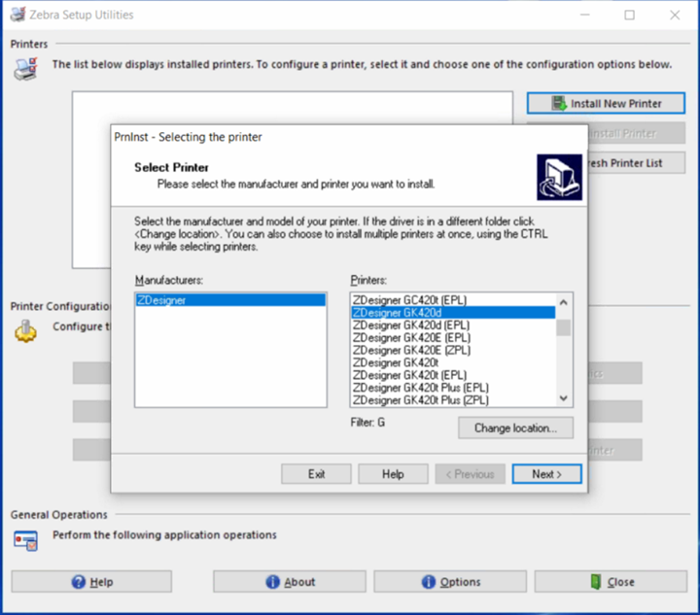Screen dimensions: 700x615
Task: Close the Zebra Setup Utilities window
Action: point(675,16)
